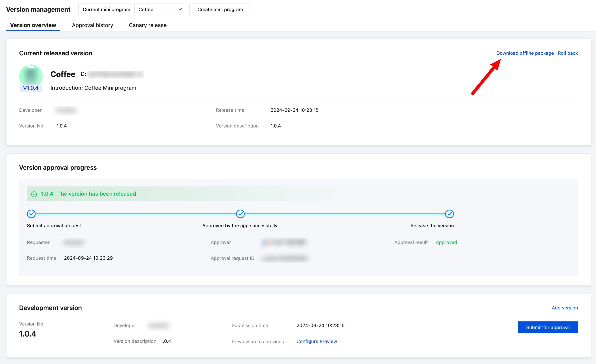The height and width of the screenshot is (364, 596).
Task: Click the Submit for approval button
Action: 548,327
